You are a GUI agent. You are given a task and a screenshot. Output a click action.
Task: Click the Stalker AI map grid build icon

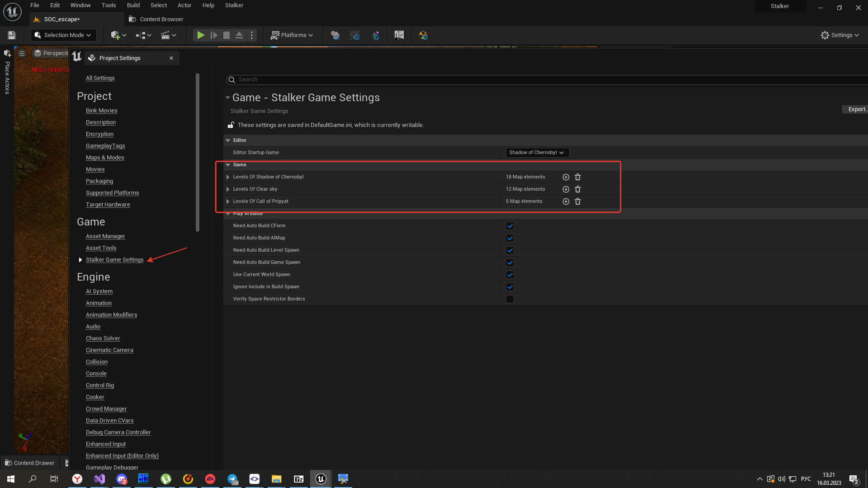pos(355,35)
